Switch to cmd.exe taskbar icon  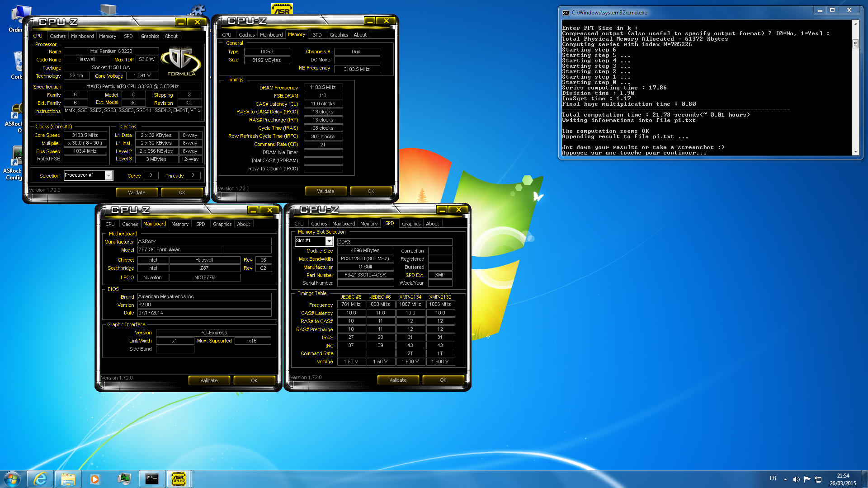[152, 479]
